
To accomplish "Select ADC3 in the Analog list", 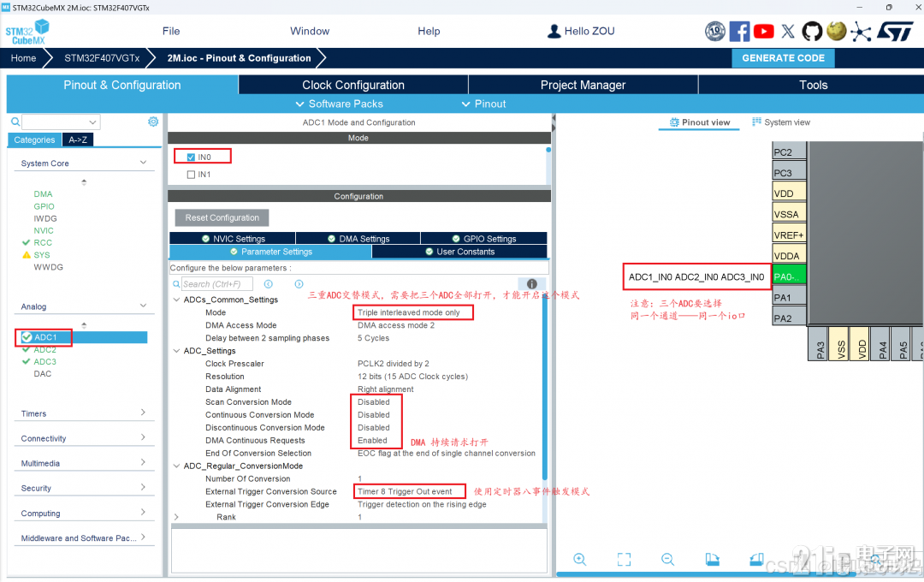I will pos(44,361).
